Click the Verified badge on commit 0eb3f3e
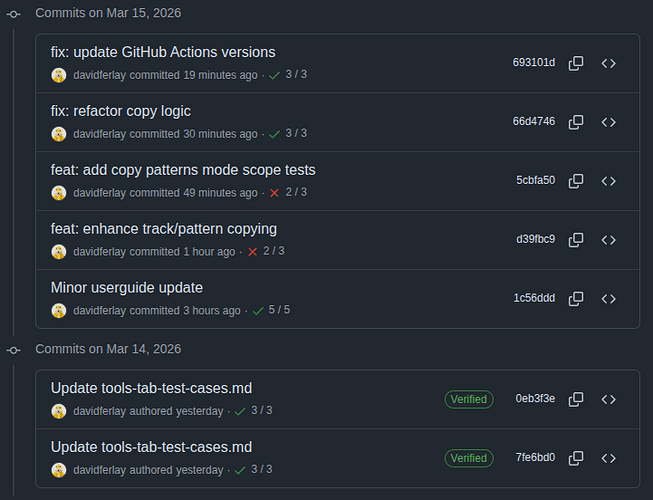653x500 pixels. tap(469, 399)
